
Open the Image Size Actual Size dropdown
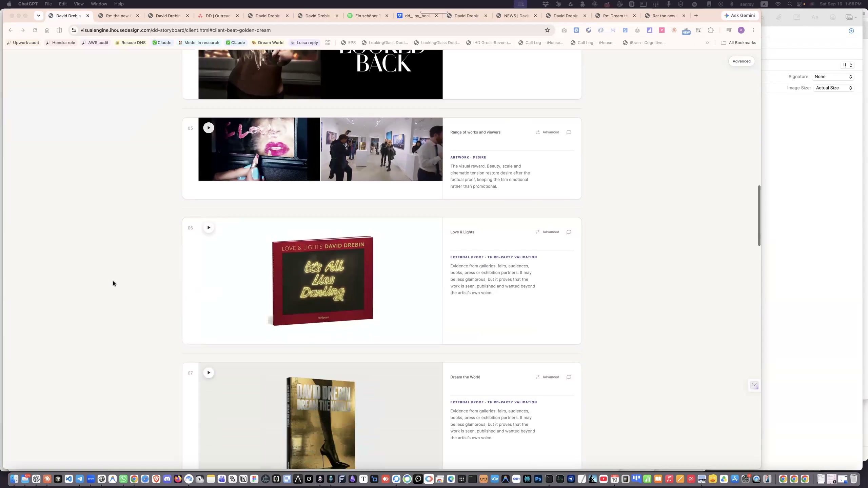click(x=833, y=88)
